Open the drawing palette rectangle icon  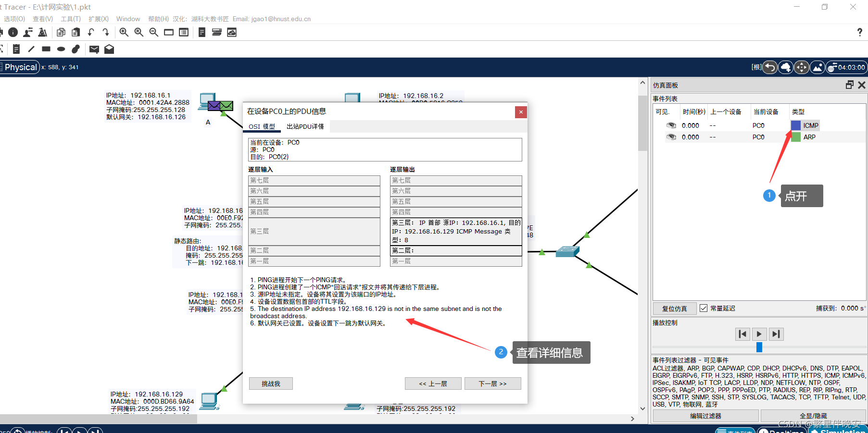(x=169, y=32)
